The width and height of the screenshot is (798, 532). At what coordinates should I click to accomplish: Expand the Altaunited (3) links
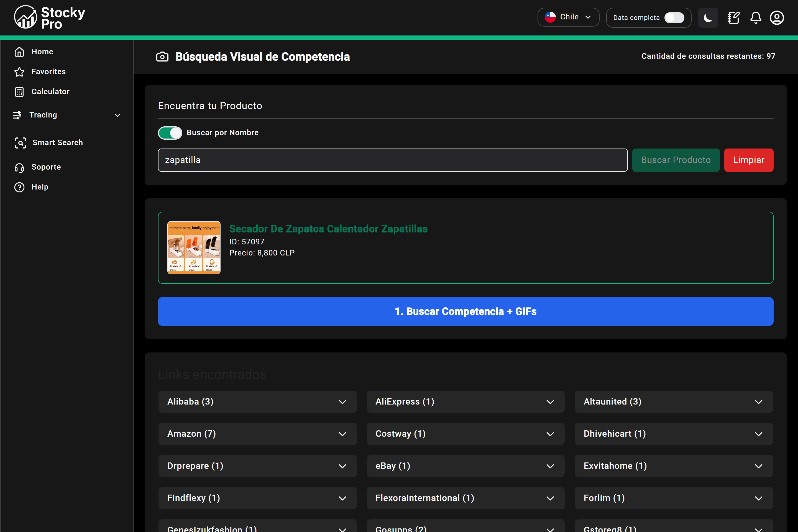click(x=674, y=402)
